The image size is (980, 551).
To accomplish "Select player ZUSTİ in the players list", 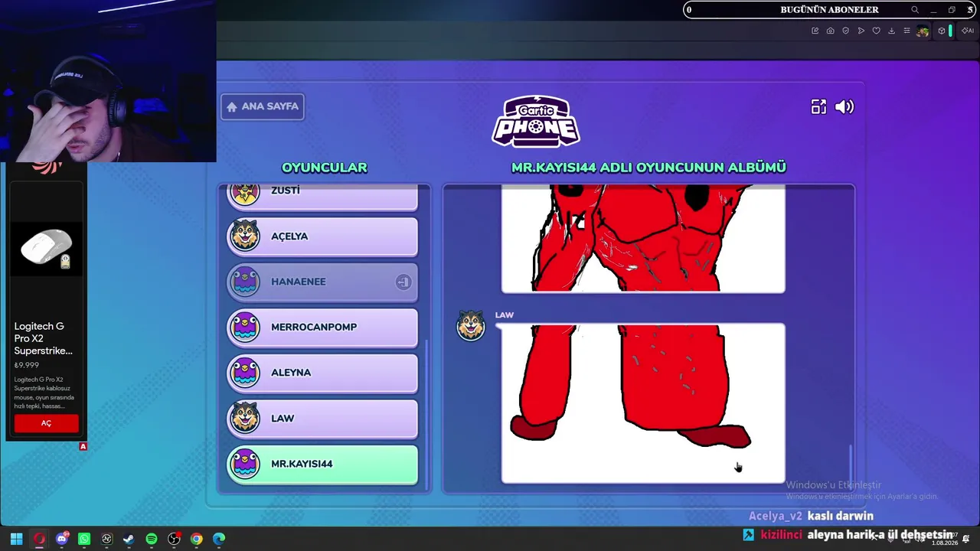I will (x=322, y=197).
